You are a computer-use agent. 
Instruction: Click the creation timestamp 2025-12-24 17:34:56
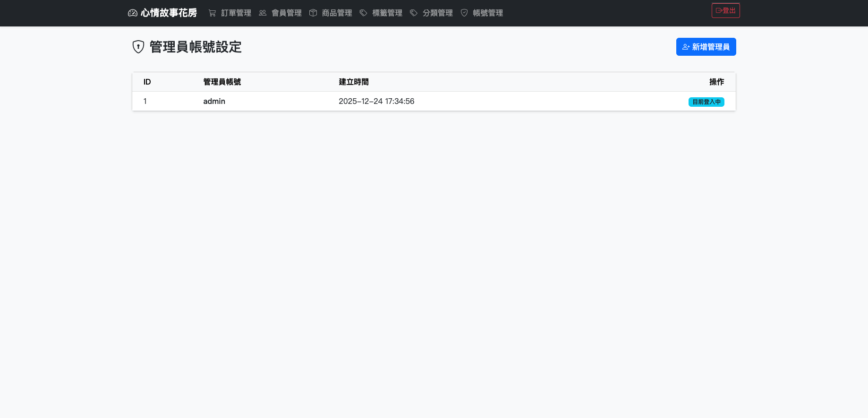pos(376,102)
